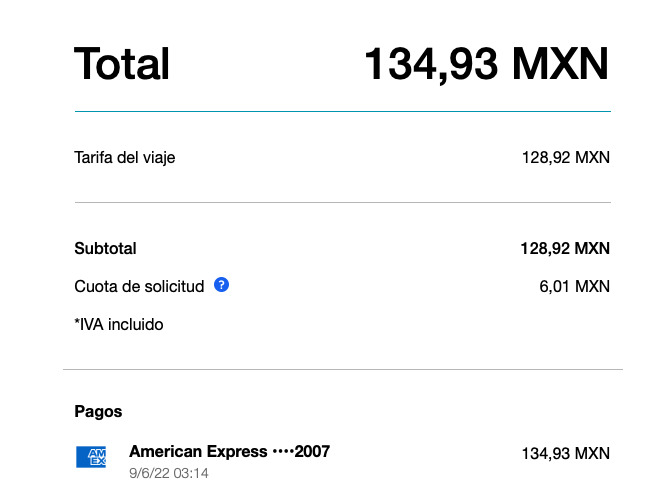This screenshot has height=497, width=659.
Task: Click the Cuota de solicitud label
Action: pyautogui.click(x=139, y=287)
